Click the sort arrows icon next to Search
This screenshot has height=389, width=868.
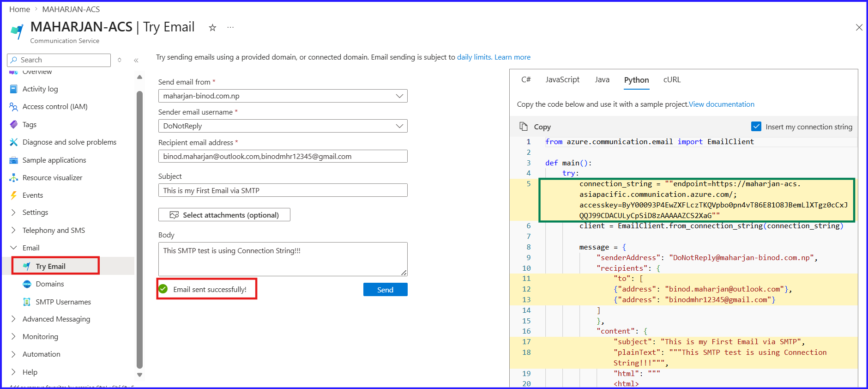click(120, 60)
